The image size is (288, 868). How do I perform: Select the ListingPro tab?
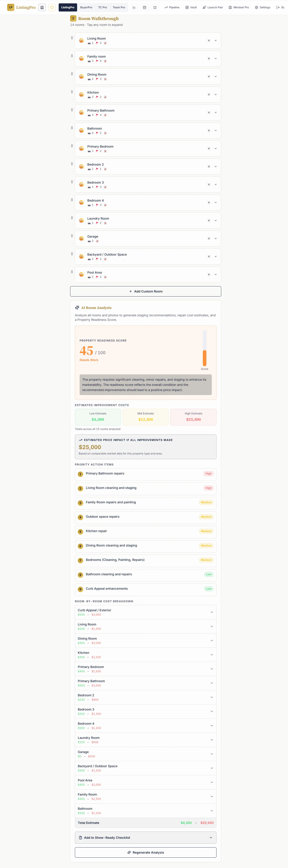[x=68, y=7]
